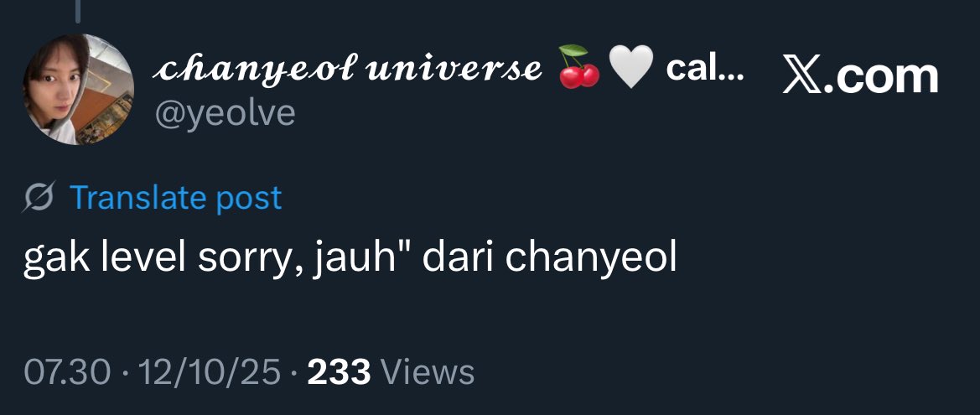This screenshot has height=415, width=980.
Task: Click the Translate post link
Action: click(175, 198)
